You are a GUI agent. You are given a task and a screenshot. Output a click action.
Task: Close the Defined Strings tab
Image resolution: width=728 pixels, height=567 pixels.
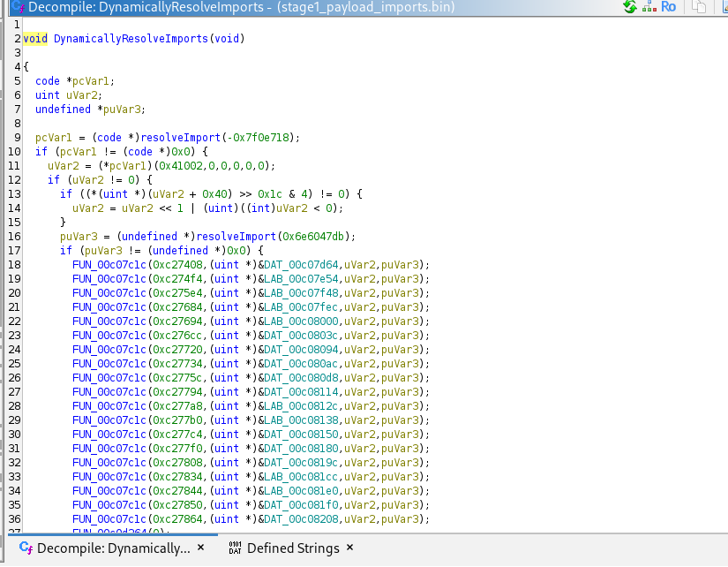[349, 548]
